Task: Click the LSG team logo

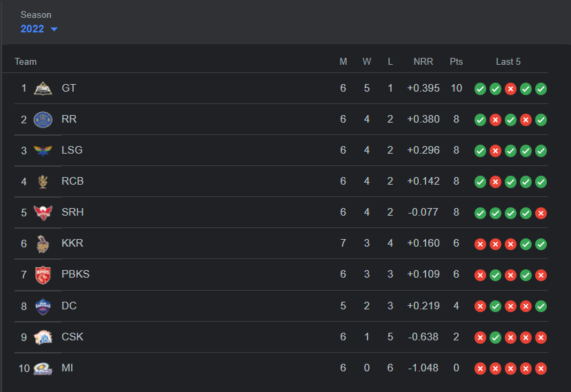Action: coord(43,150)
